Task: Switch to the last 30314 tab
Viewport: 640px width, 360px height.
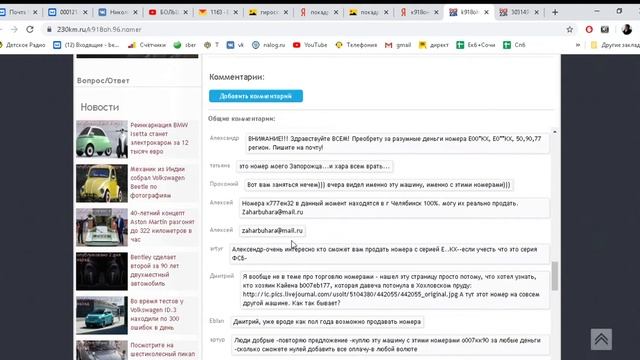Action: pos(520,12)
